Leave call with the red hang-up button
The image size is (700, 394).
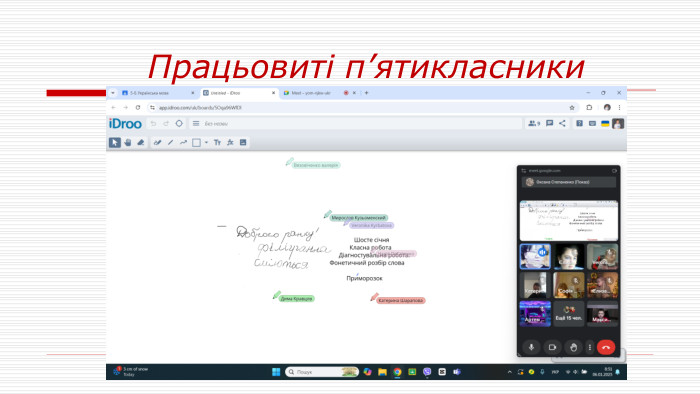pos(606,347)
